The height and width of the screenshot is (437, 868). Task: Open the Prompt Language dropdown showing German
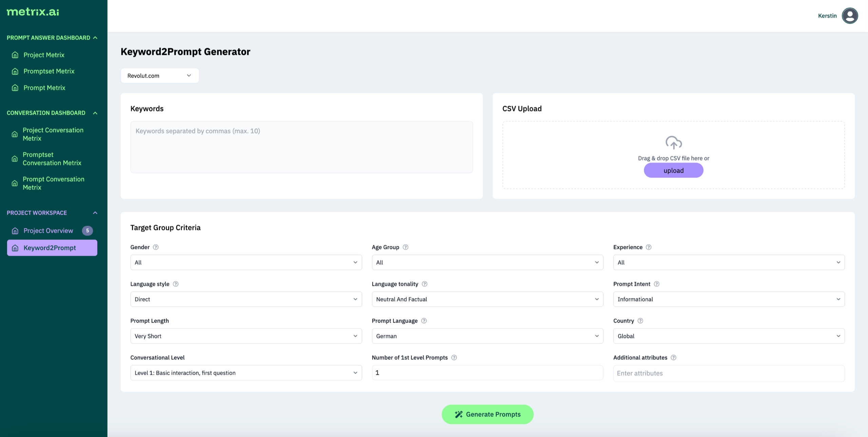point(487,336)
